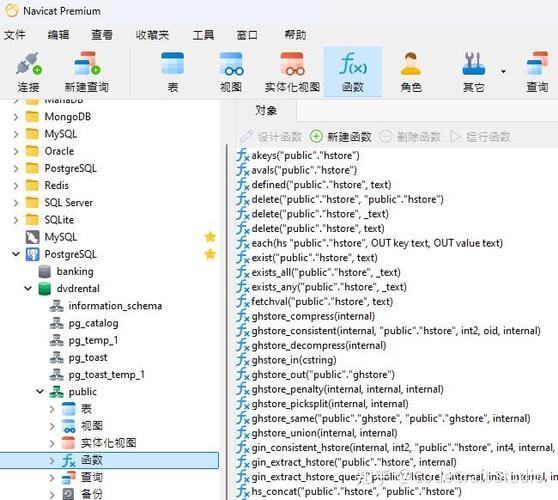The height and width of the screenshot is (500, 558).
Task: Select the 函数 node in tree
Action: tap(109, 460)
